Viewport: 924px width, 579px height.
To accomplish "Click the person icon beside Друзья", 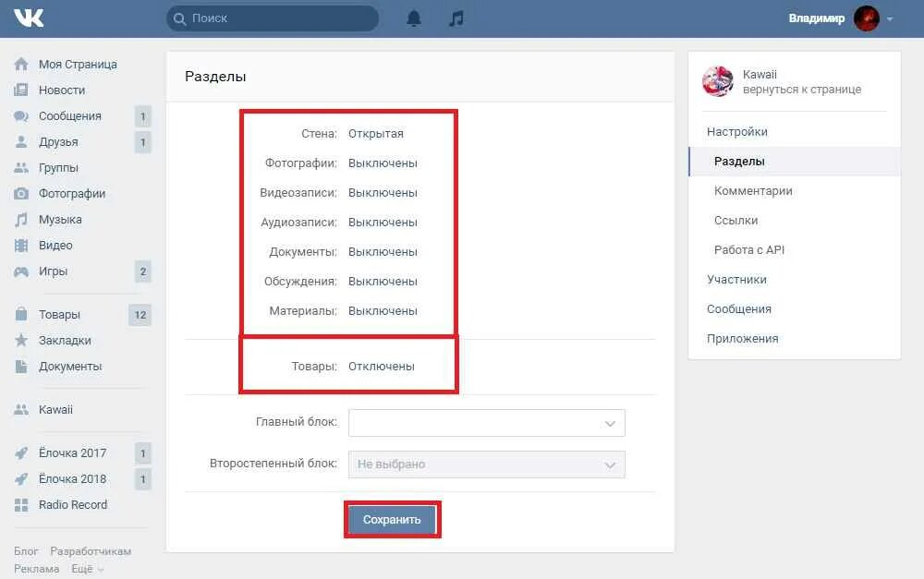I will pyautogui.click(x=21, y=142).
